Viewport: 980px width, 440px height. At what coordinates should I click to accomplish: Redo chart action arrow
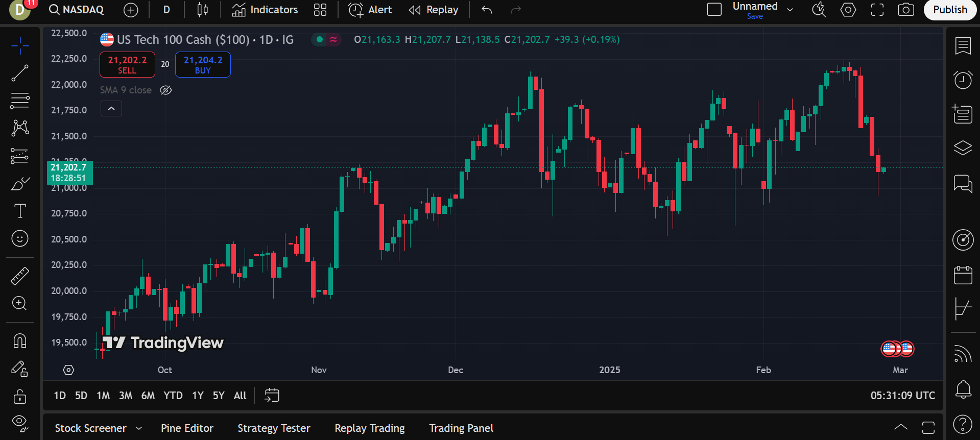pos(516,10)
